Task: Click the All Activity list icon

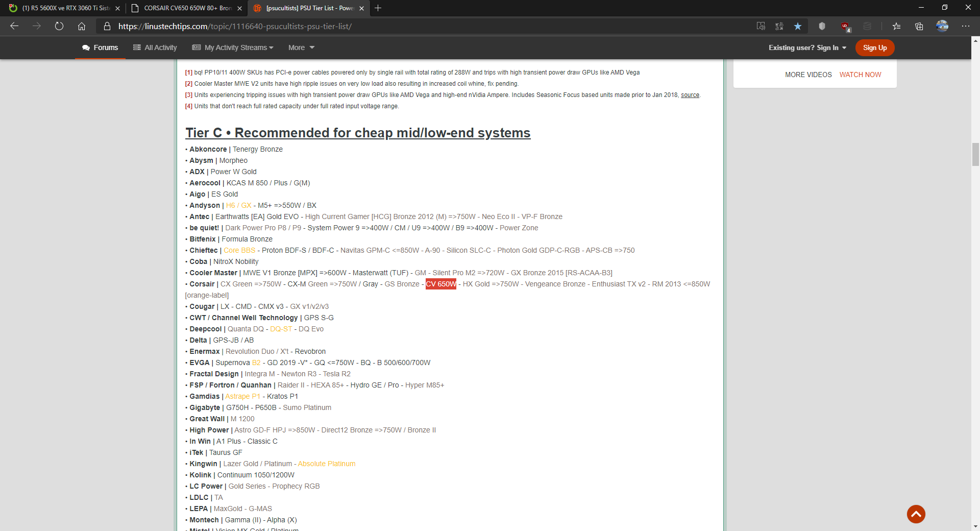Action: (x=137, y=47)
